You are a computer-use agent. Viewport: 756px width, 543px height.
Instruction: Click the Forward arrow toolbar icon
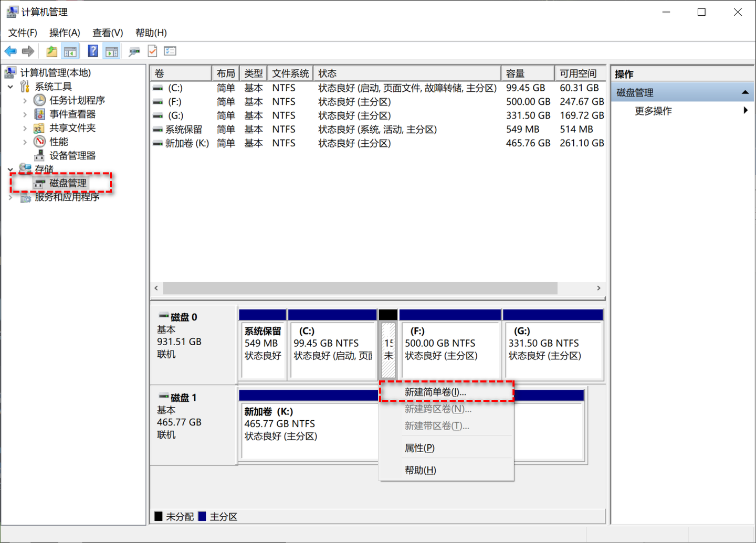(x=28, y=51)
